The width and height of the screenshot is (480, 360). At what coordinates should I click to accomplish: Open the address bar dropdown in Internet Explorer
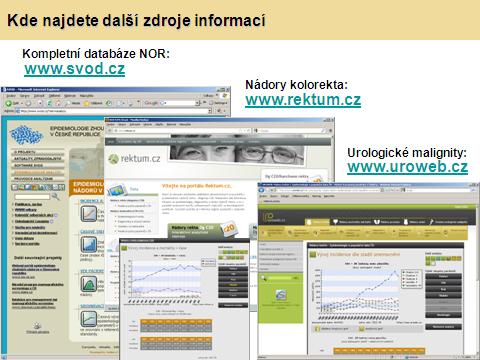click(x=210, y=111)
